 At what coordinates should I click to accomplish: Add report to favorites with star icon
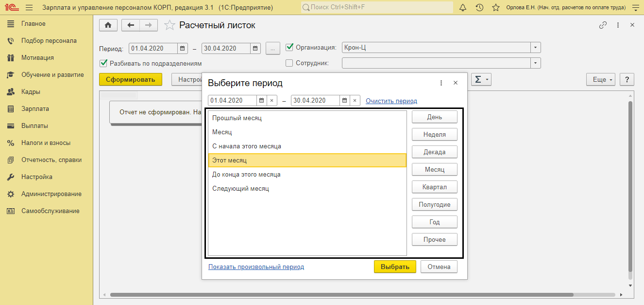click(x=169, y=25)
